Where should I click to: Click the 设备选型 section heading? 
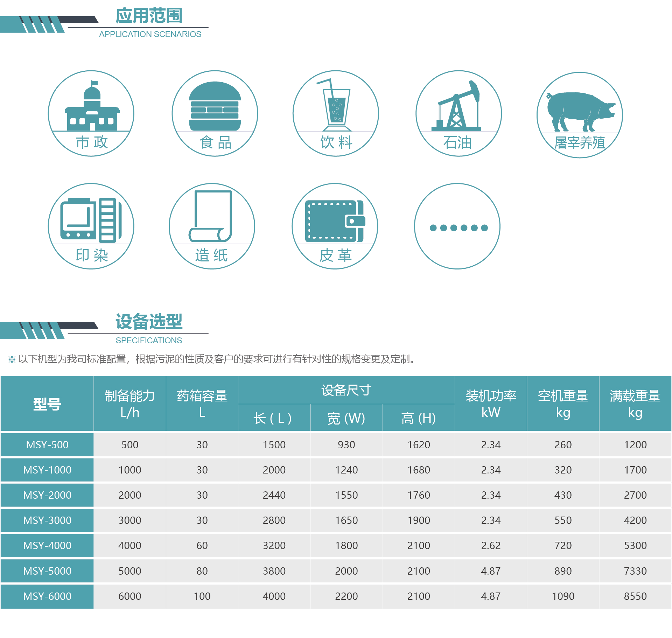tap(149, 321)
